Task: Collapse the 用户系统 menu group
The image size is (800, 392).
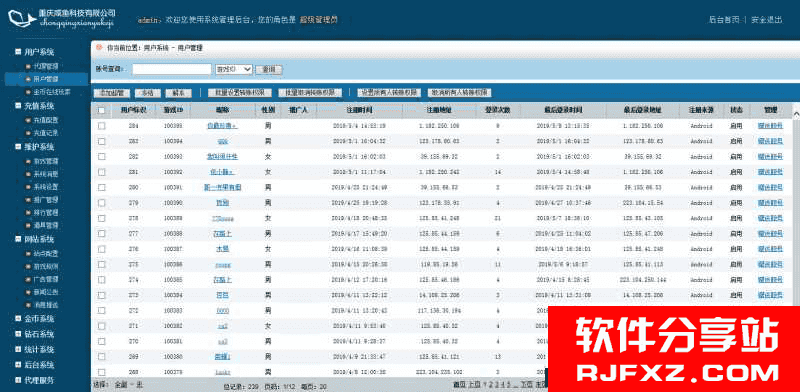Action: pos(18,52)
